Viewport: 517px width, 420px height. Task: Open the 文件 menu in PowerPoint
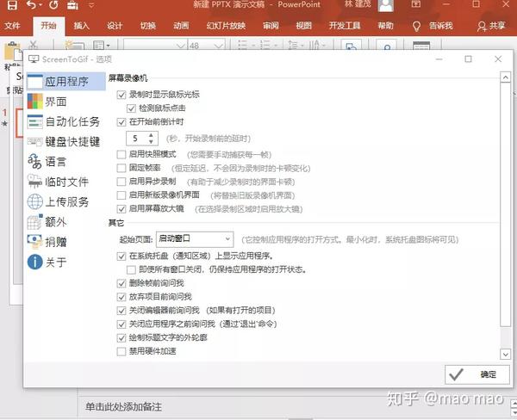click(12, 26)
